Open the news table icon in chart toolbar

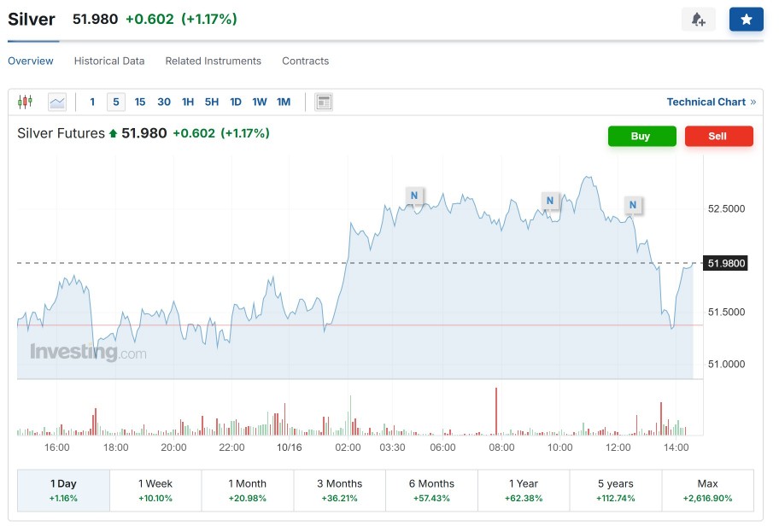[323, 102]
